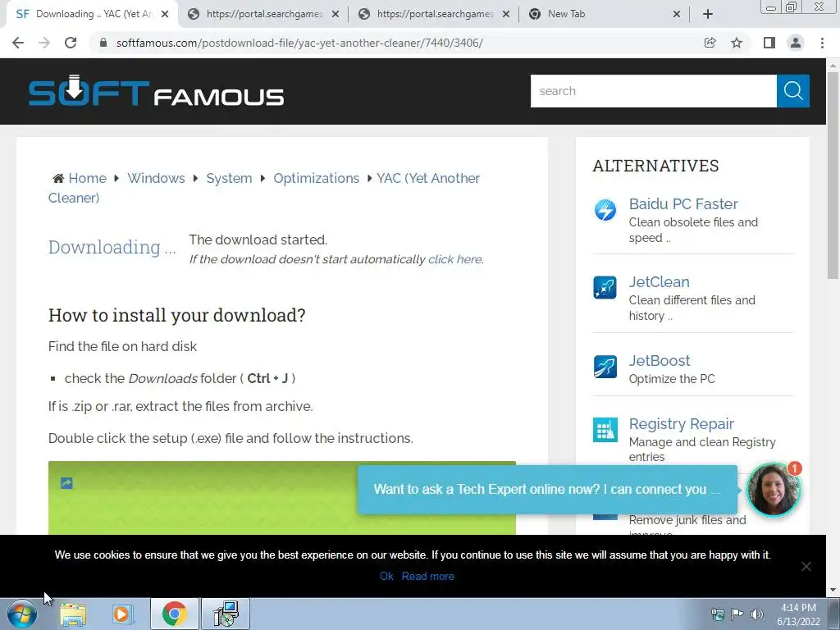Open the JetClean title link
This screenshot has height=630, width=840.
(659, 282)
